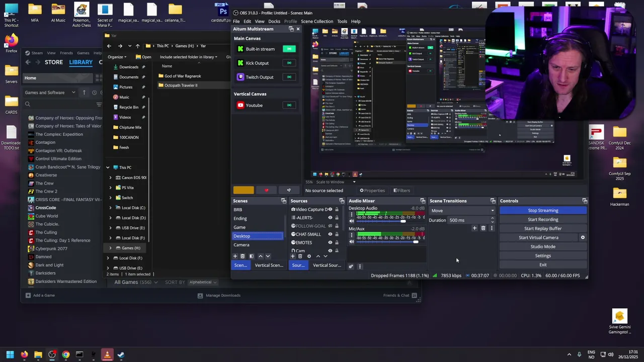Image resolution: width=644 pixels, height=362 pixels.
Task: Open the scene filters icon in Scenes
Action: [x=252, y=256]
